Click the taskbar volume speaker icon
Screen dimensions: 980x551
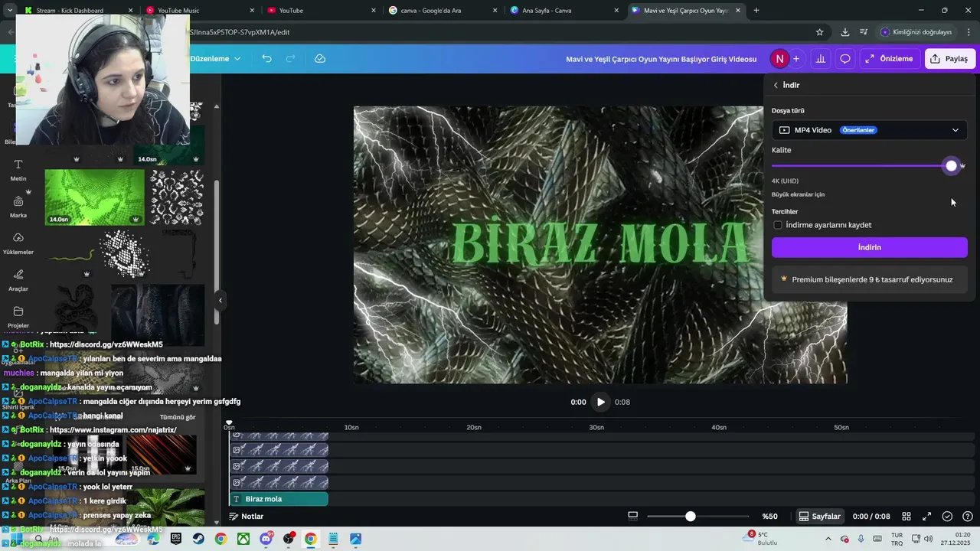tap(929, 539)
